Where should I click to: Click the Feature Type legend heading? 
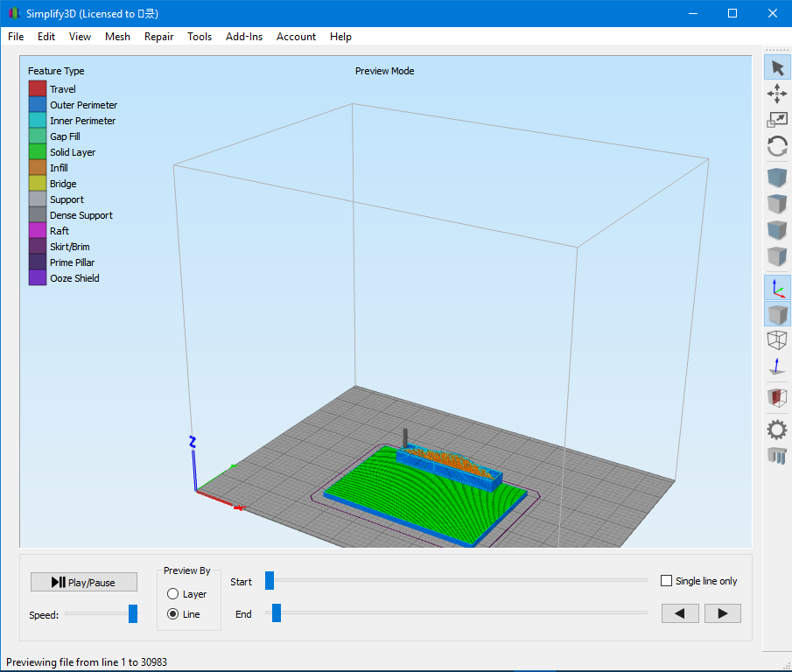click(56, 71)
